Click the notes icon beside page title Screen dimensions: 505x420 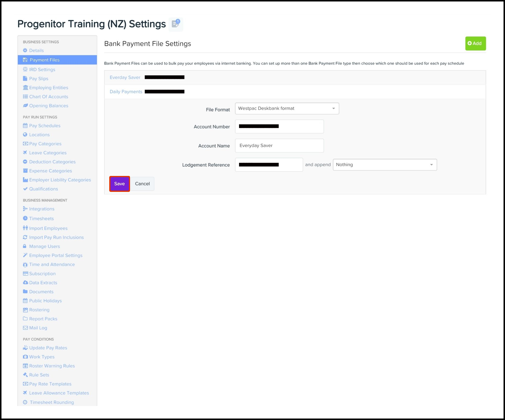tap(176, 24)
